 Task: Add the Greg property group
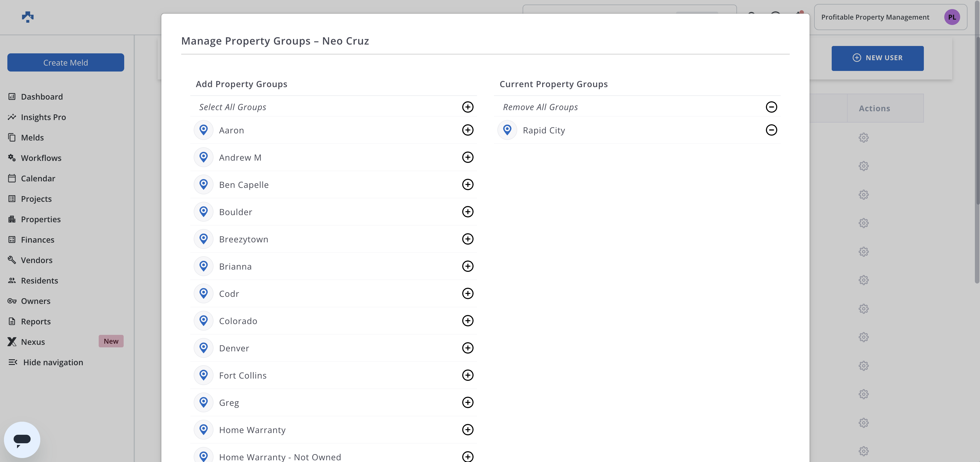pyautogui.click(x=468, y=403)
